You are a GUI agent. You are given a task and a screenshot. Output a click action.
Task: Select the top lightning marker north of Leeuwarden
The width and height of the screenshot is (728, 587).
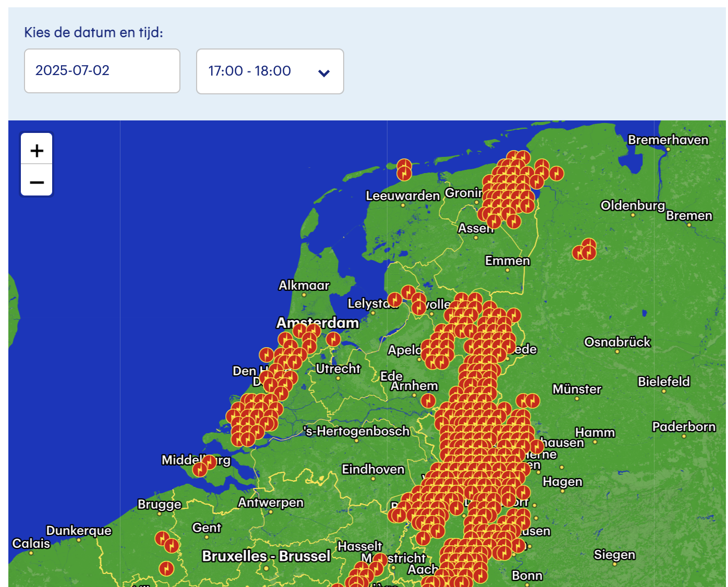point(404,166)
